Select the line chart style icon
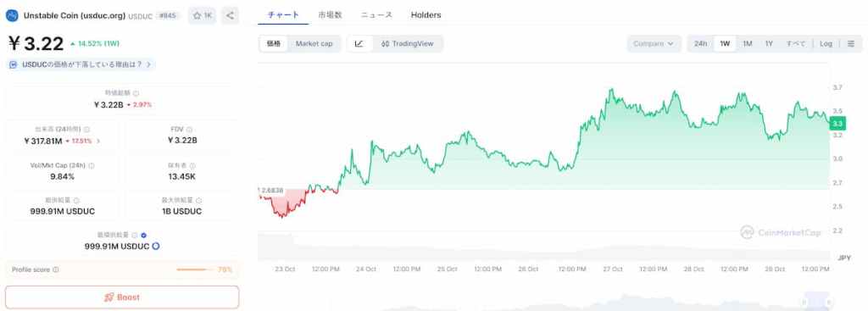Screen dimensions: 868x311 pyautogui.click(x=359, y=44)
